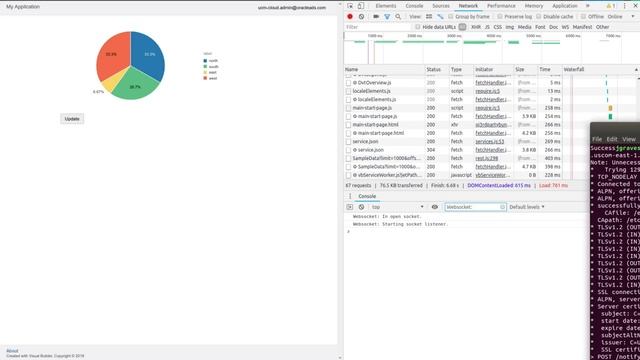
Task: Open File menu in terminal window
Action: [x=597, y=139]
